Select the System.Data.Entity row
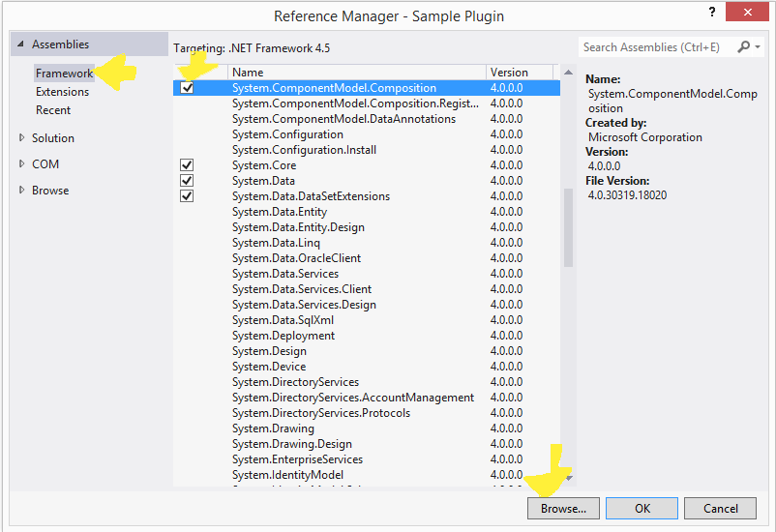The width and height of the screenshot is (776, 532). pos(367,211)
